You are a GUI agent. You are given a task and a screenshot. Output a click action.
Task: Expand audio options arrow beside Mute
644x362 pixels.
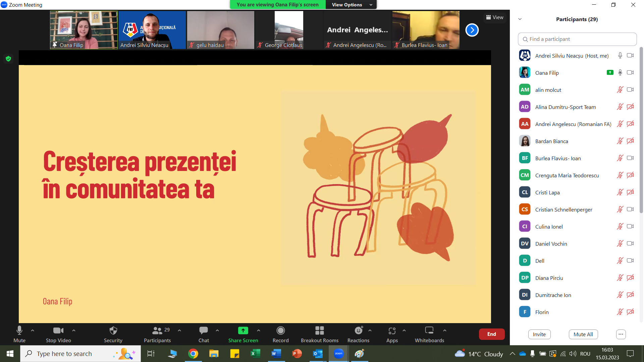click(33, 330)
